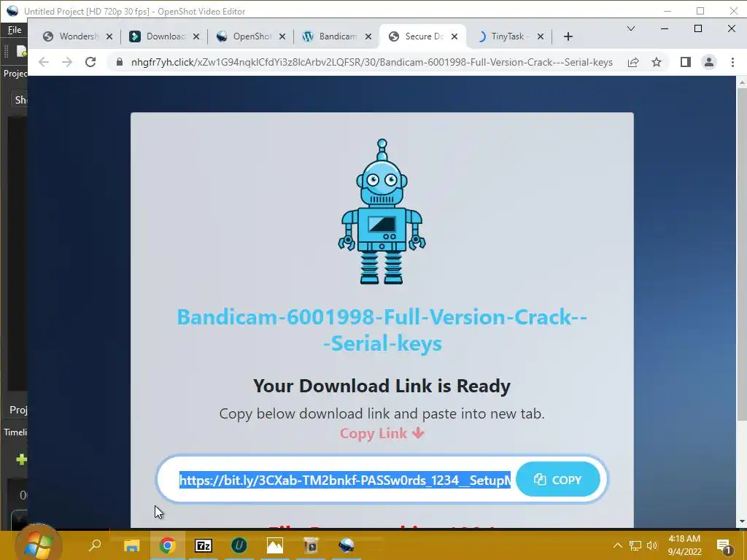Open the OpenShot File menu
Viewport: 747px width, 560px height.
tap(15, 29)
